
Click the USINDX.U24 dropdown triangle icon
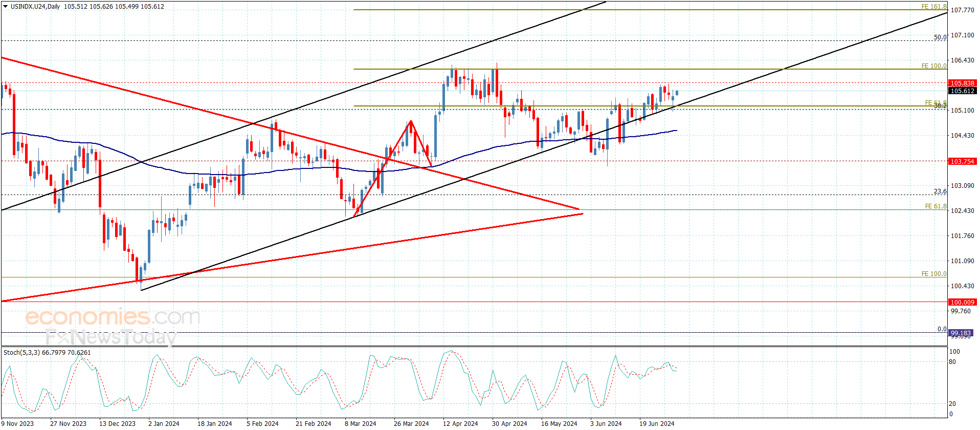click(x=5, y=7)
